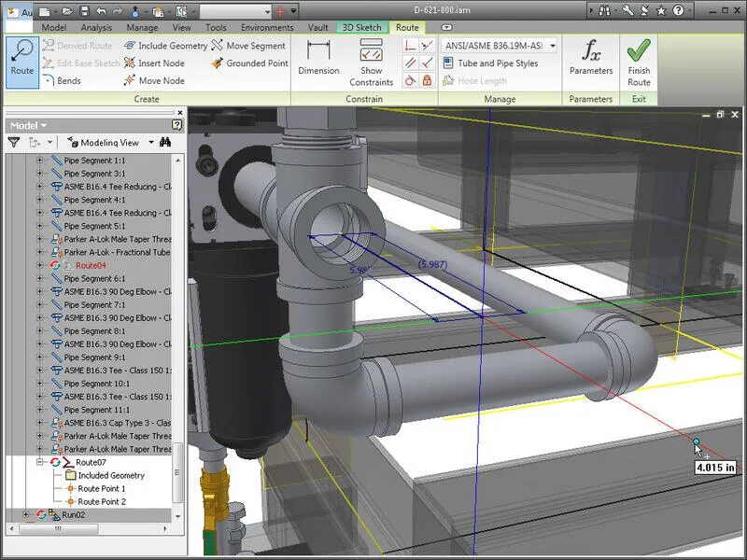This screenshot has height=560, width=747.
Task: Click the Open folder icon in quick access toolbar
Action: (67, 10)
